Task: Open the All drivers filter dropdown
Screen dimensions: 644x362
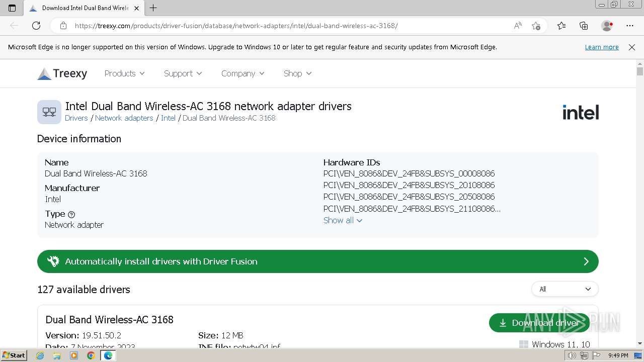Action: tap(565, 289)
